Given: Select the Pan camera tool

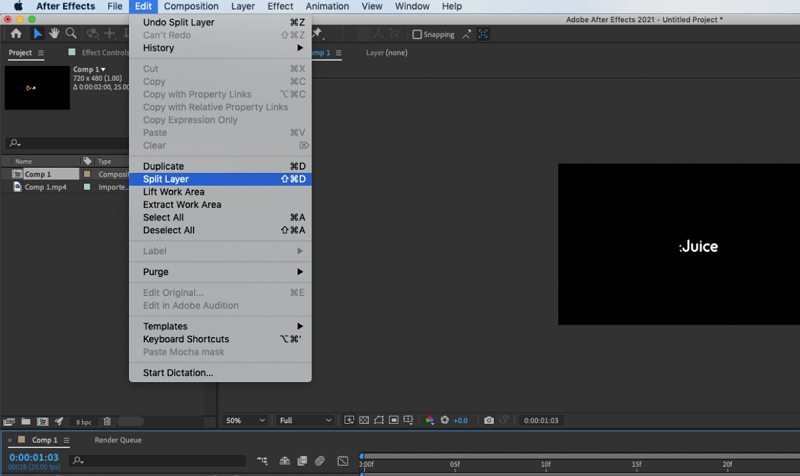Looking at the screenshot, I should [109, 34].
